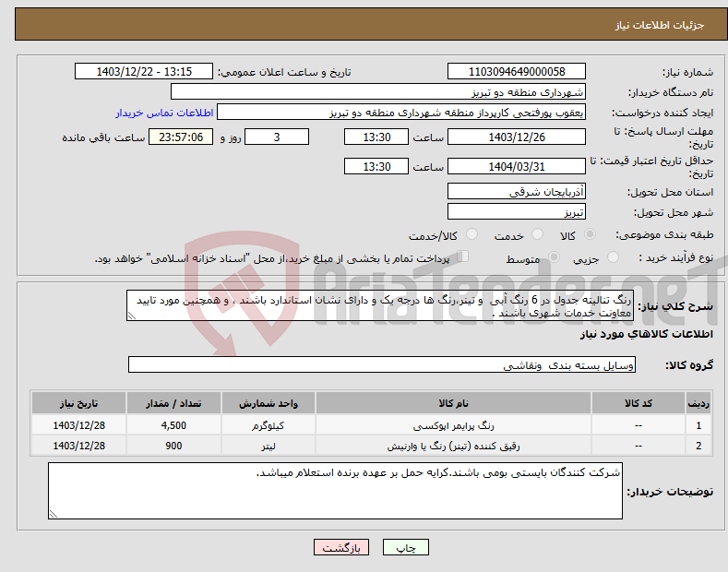The width and height of the screenshot is (728, 572).
Task: Click the announcement date field 1403/12/22 - 13:15
Action: (x=144, y=72)
